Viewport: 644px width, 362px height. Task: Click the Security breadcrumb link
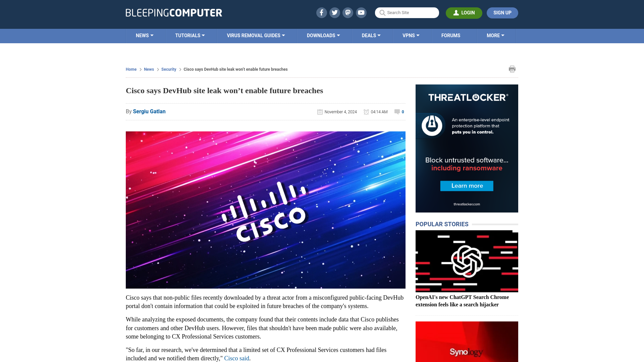(x=168, y=69)
